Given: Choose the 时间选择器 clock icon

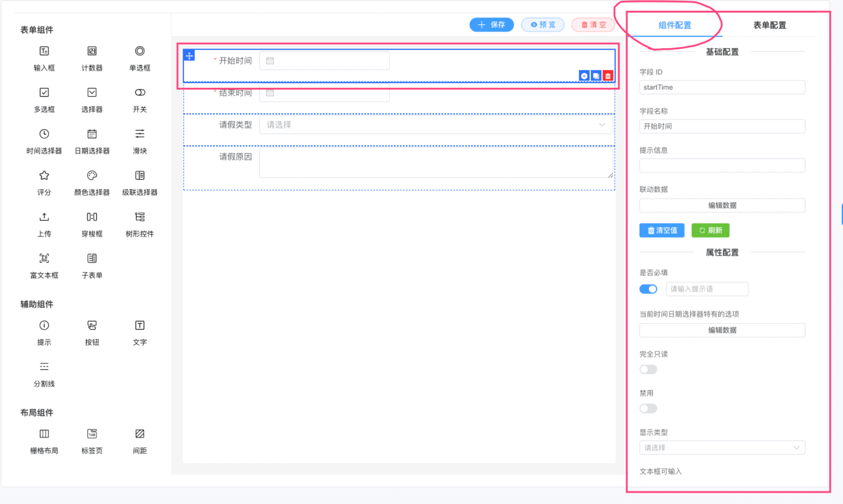Looking at the screenshot, I should tap(44, 135).
